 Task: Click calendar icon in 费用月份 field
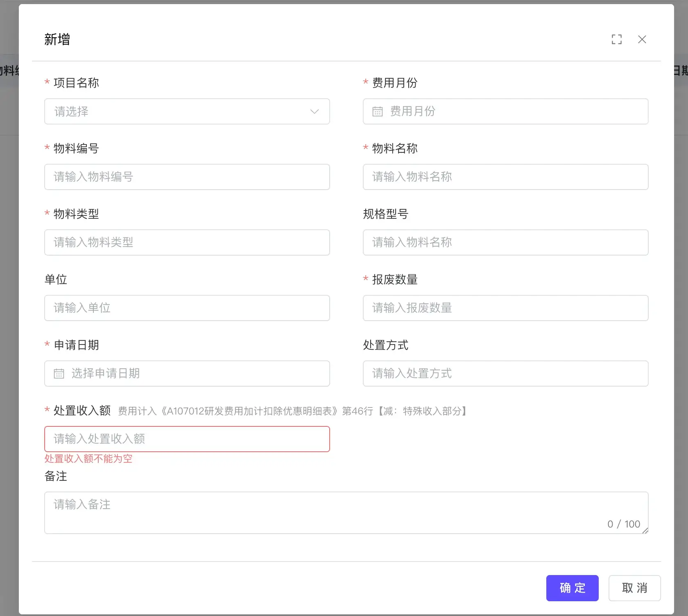click(377, 111)
